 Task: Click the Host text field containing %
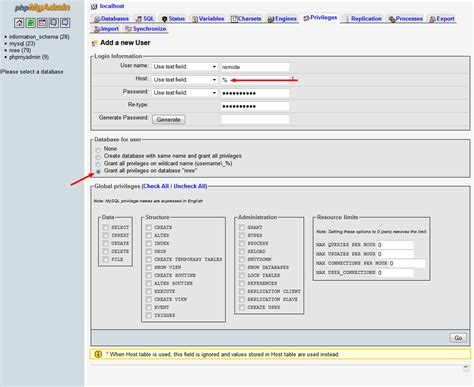pos(255,80)
